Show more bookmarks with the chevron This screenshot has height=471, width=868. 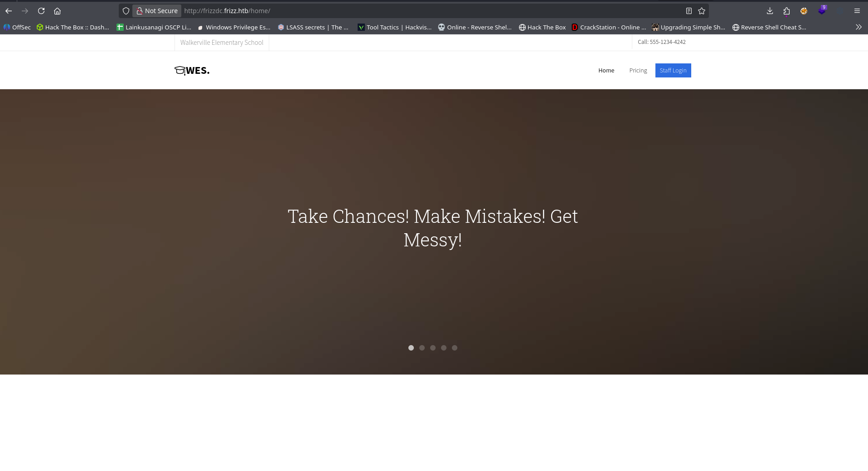[x=858, y=27]
